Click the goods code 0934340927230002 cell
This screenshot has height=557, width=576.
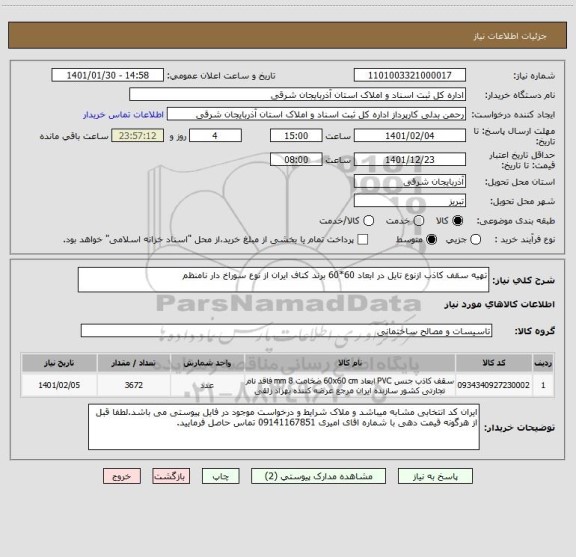click(494, 385)
